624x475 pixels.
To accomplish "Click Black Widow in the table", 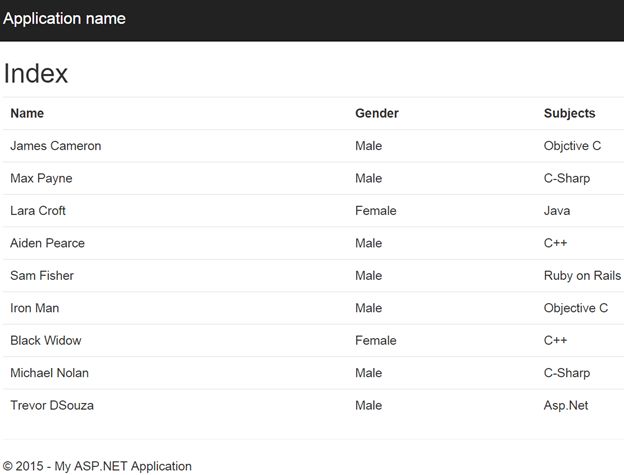I will 46,340.
